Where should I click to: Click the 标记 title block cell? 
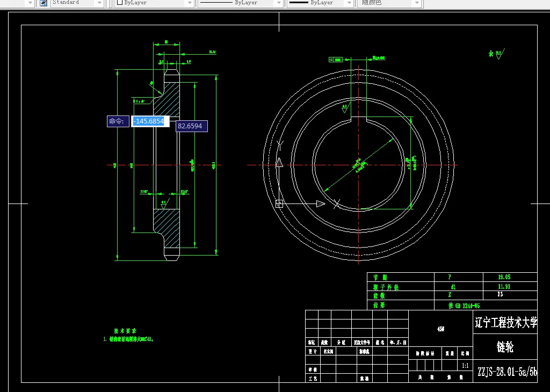pyautogui.click(x=312, y=343)
